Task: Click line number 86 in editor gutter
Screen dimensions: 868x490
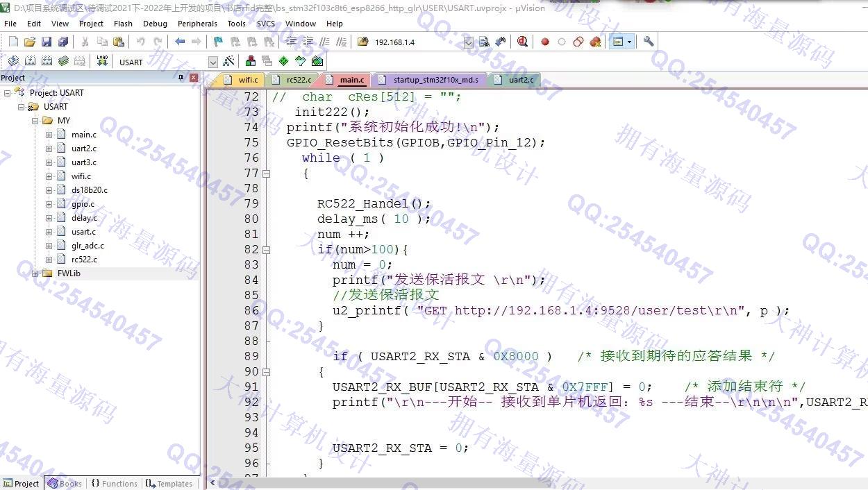Action: (251, 310)
